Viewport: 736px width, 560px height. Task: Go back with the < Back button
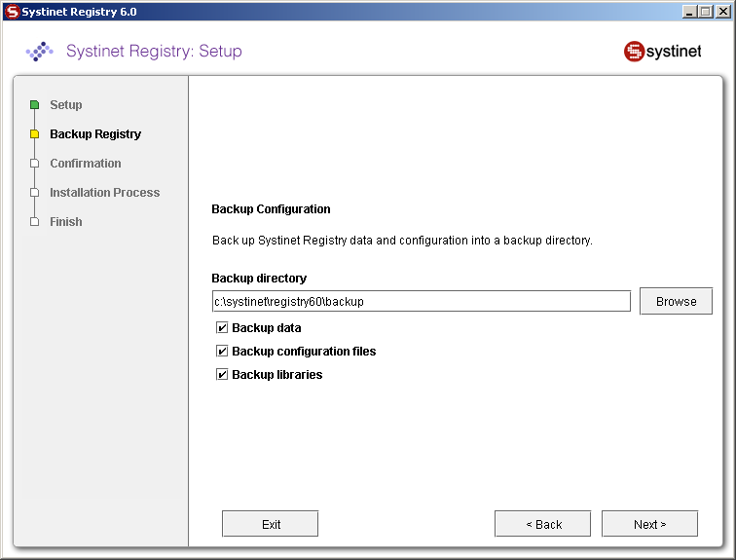(542, 524)
